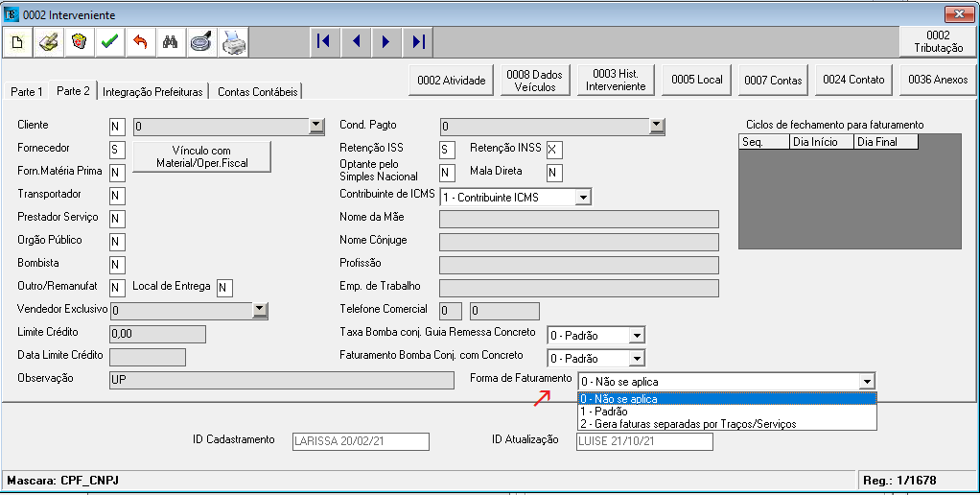Open the 0002 Atividade button
Viewport: 980px width, 495px height.
(452, 80)
